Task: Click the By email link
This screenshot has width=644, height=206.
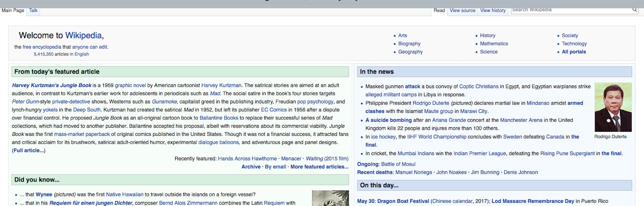Action: [275, 167]
